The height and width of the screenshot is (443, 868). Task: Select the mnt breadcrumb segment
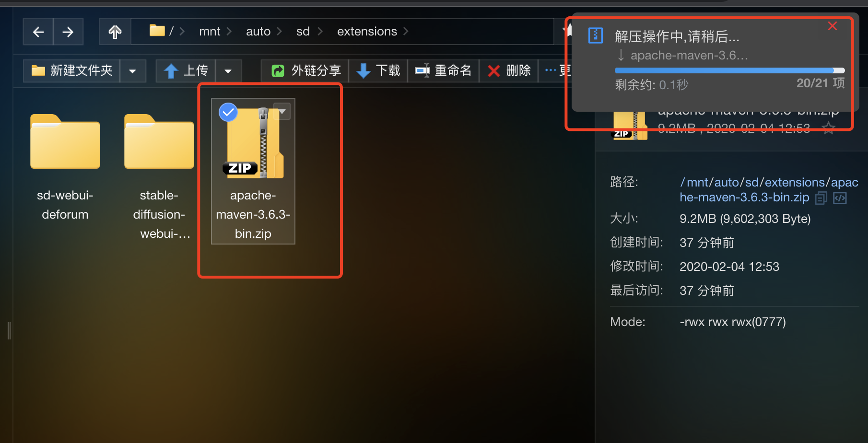210,32
